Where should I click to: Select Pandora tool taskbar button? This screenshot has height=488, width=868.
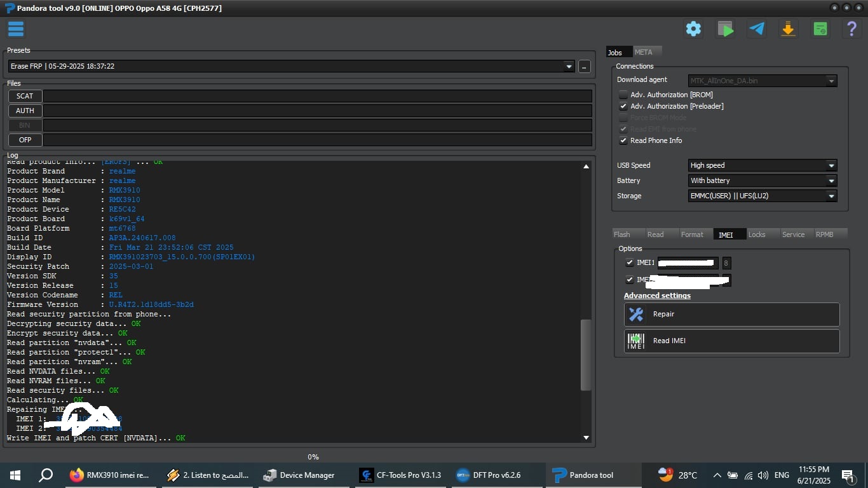(593, 475)
